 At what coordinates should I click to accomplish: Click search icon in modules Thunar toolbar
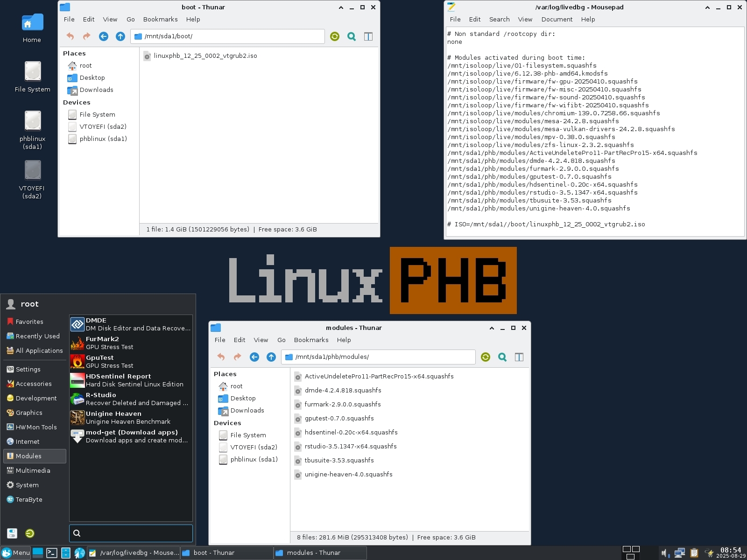(502, 357)
